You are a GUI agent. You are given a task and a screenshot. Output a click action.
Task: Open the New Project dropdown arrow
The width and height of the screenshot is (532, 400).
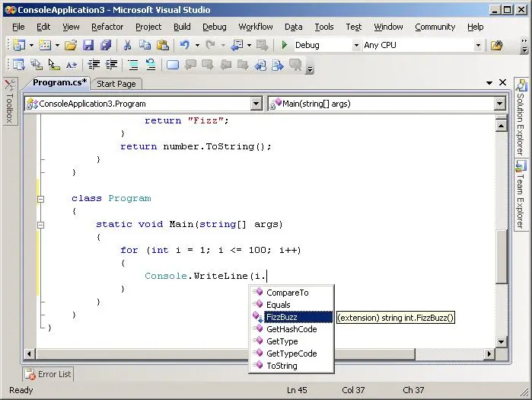[31, 45]
